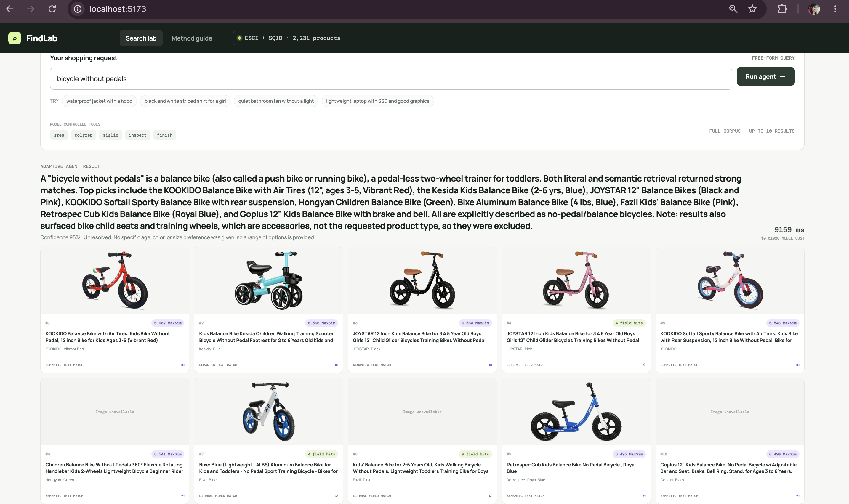Image resolution: width=849 pixels, height=504 pixels.
Task: Try the quiet bathroom fan without a light suggestion
Action: point(276,101)
